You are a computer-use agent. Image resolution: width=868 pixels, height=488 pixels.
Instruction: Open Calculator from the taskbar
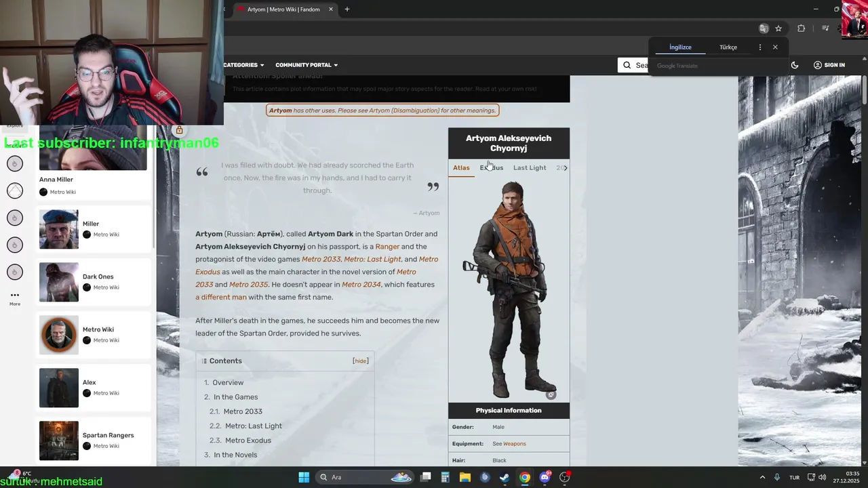(445, 477)
